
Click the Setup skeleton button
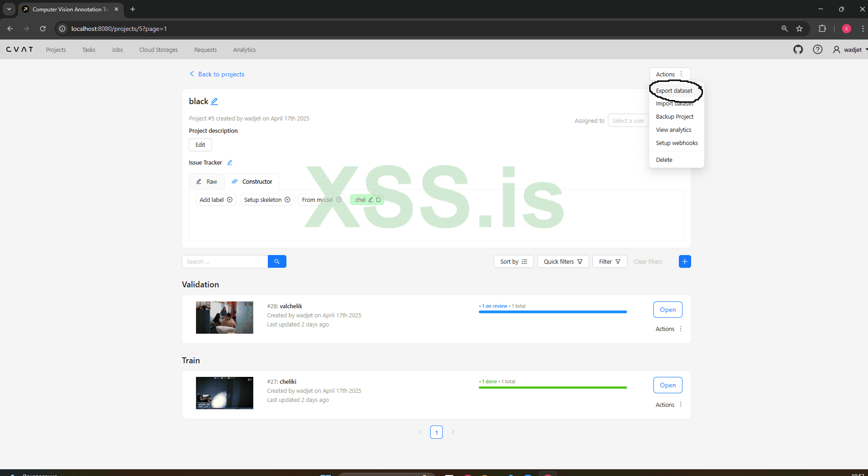point(267,200)
